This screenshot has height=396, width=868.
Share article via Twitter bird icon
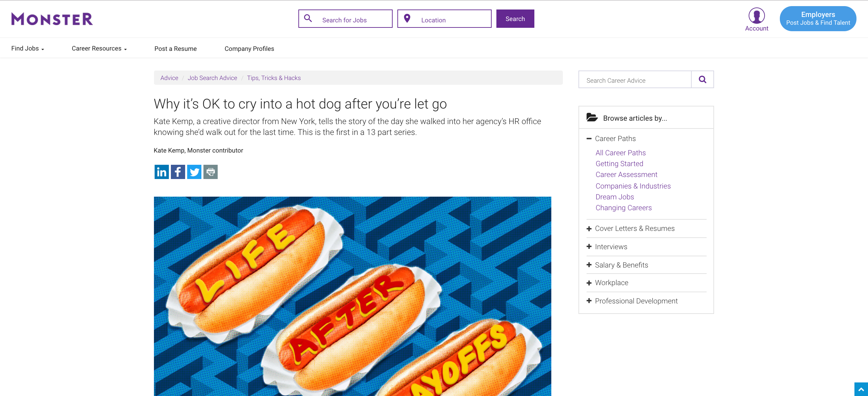click(194, 172)
